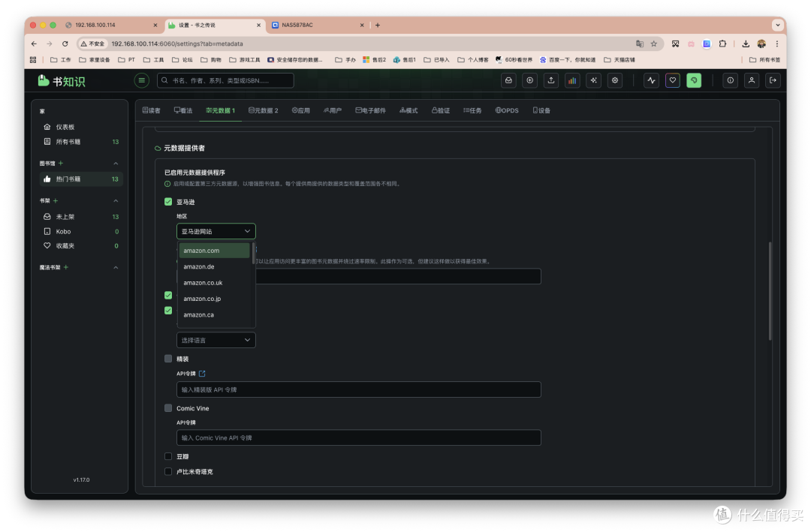Click the sidebar menu toggle icon
The height and width of the screenshot is (532, 811).
tap(141, 80)
